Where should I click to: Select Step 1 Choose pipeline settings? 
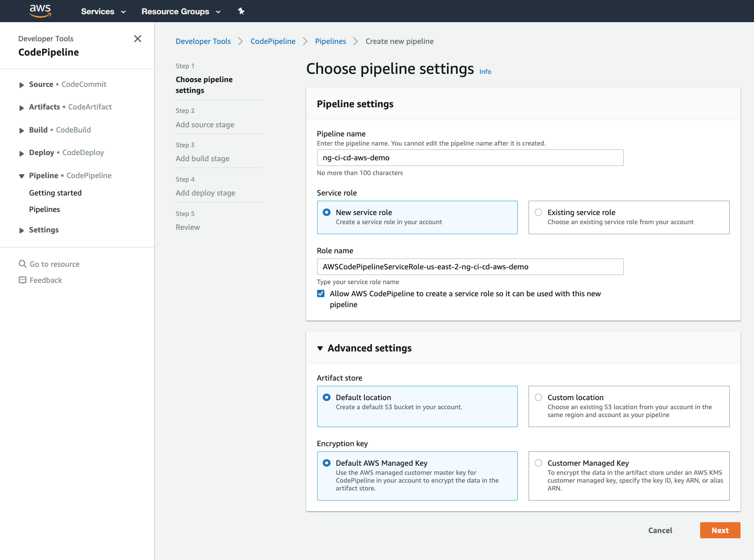[204, 85]
